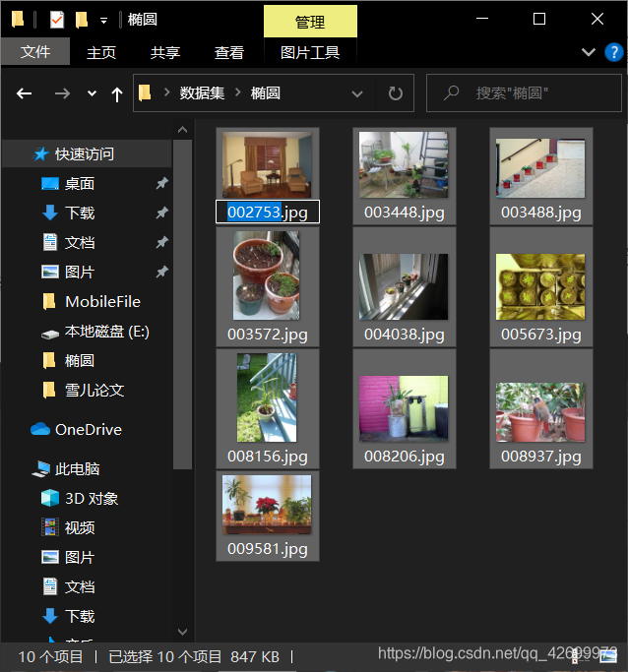Select the 008156.jpg thumbnail
The image size is (628, 672).
click(267, 397)
